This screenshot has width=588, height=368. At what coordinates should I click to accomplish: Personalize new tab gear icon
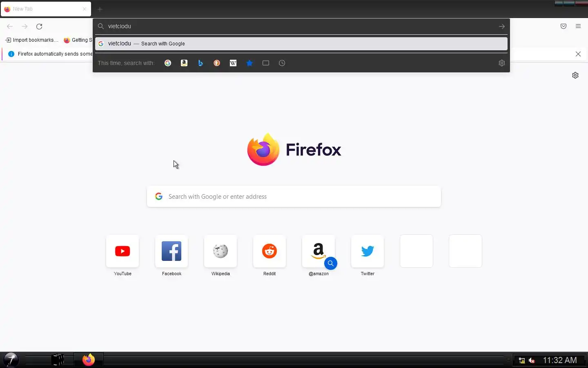[x=575, y=75]
